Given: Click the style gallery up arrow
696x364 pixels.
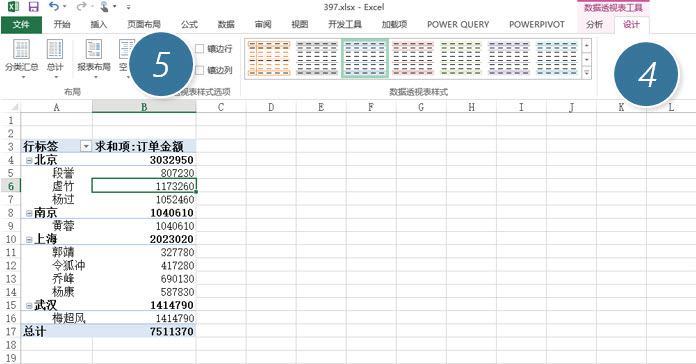Looking at the screenshot, I should click(587, 45).
